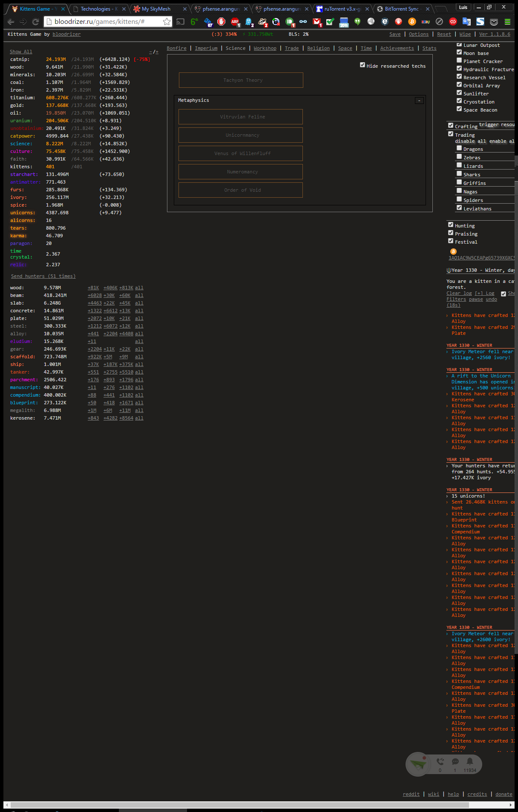Image resolution: width=518 pixels, height=812 pixels.
Task: Click Send hunters link
Action: click(43, 276)
